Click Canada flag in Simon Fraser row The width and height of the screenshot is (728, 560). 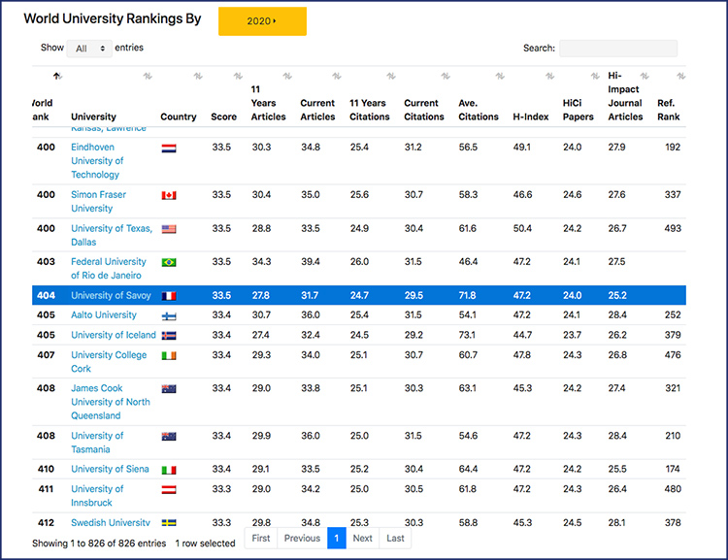tap(169, 195)
